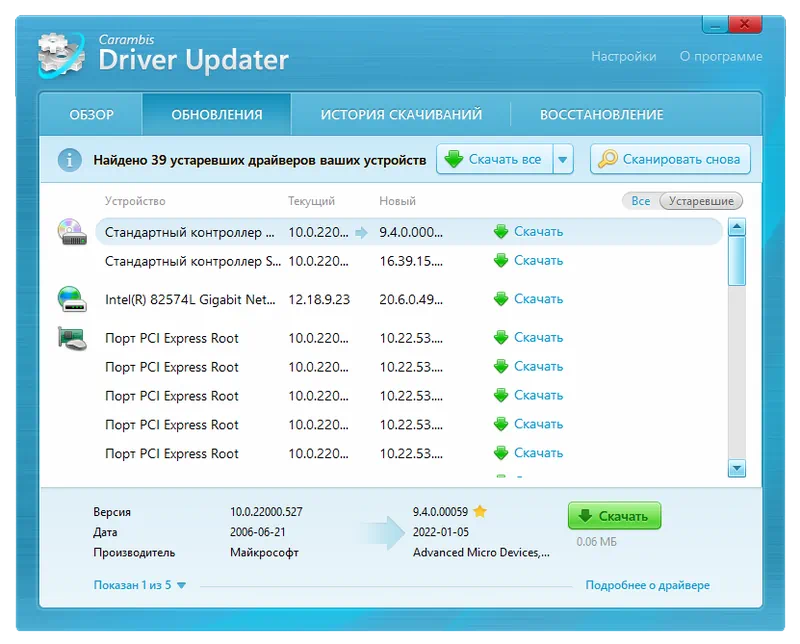Image resolution: width=800 pixels, height=644 pixels.
Task: Switch to the ОБНОВЛЕНИЯ tab
Action: point(217,114)
